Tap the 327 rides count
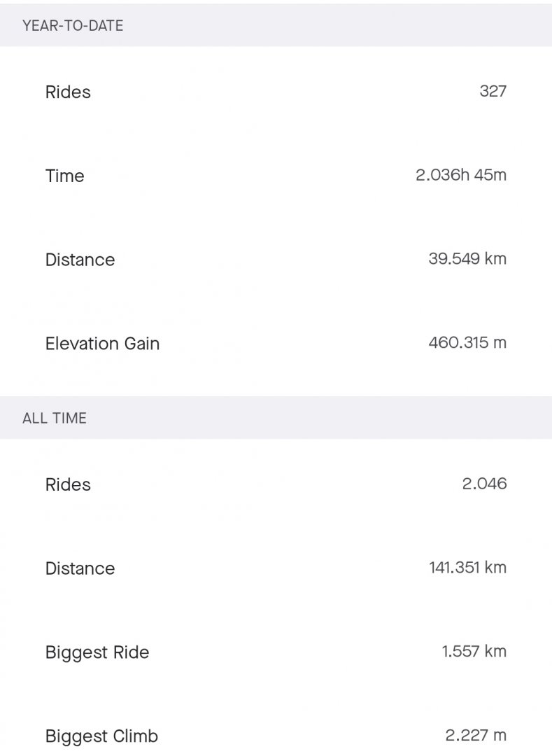The width and height of the screenshot is (552, 756). coord(493,91)
